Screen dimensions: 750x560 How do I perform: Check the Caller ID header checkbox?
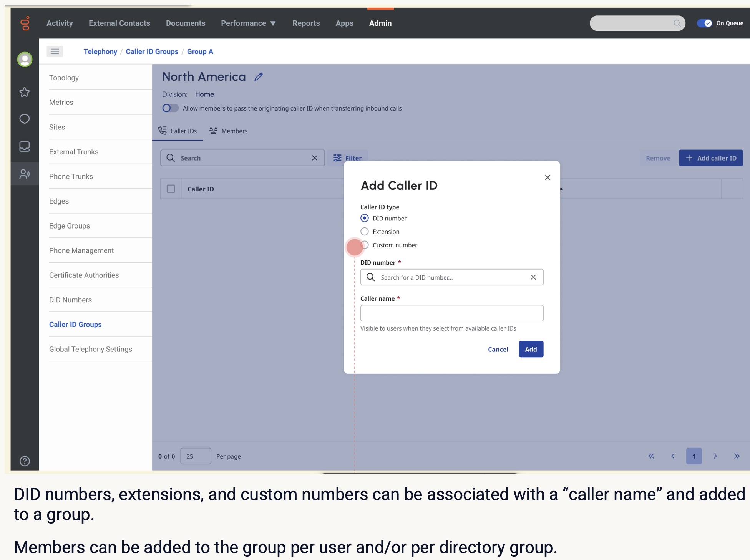click(171, 189)
